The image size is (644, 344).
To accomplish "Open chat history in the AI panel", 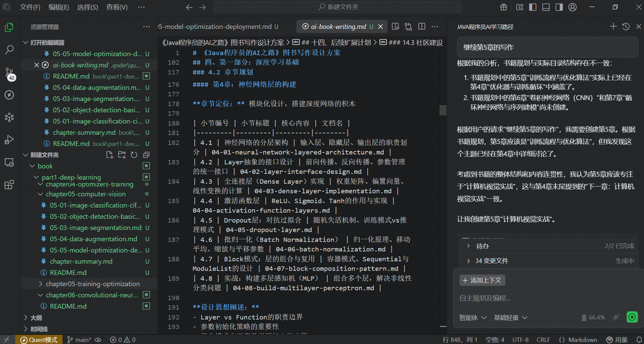I will coord(626,27).
